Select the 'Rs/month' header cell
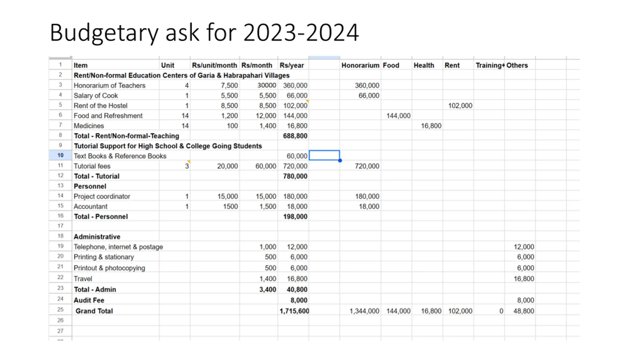The image size is (644, 362). click(x=259, y=65)
